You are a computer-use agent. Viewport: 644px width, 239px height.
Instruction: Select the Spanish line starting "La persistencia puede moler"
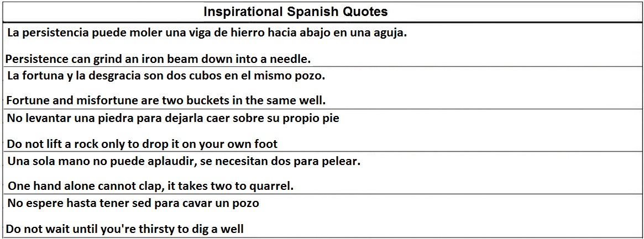(207, 33)
